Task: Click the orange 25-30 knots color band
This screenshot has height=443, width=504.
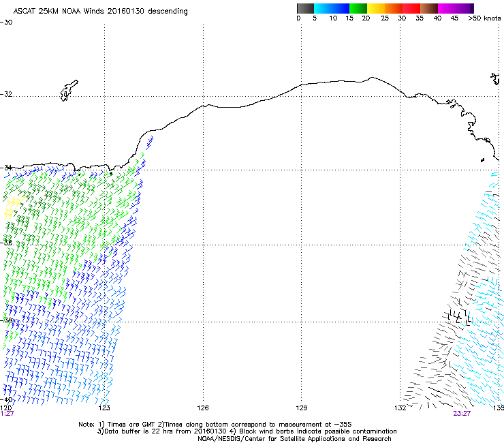Action: (x=394, y=8)
